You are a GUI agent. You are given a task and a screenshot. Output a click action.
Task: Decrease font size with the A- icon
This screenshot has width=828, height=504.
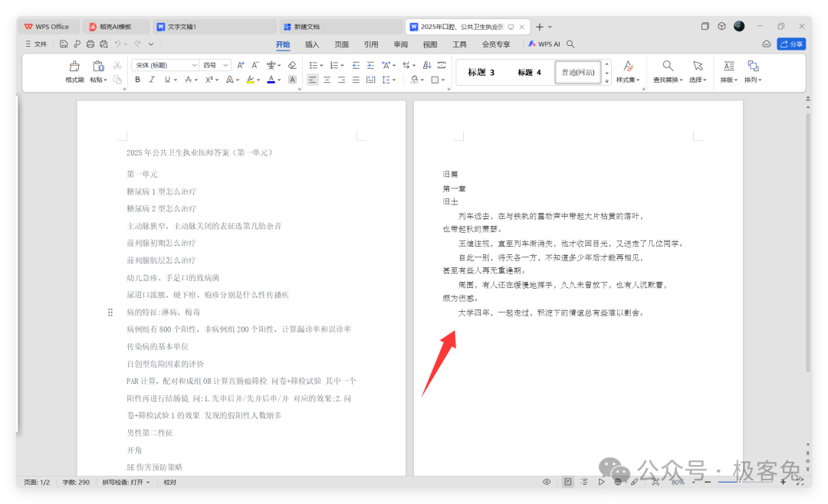coord(255,65)
